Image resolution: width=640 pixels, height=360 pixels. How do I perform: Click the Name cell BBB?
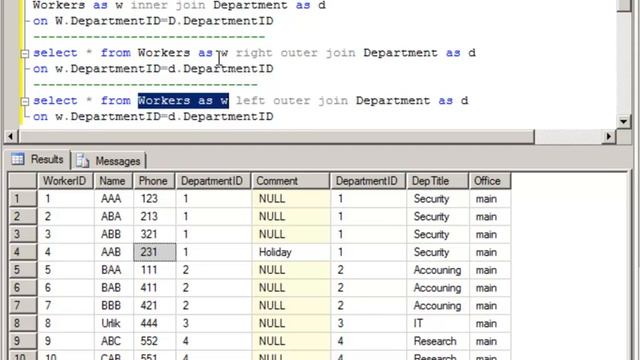[114, 306]
